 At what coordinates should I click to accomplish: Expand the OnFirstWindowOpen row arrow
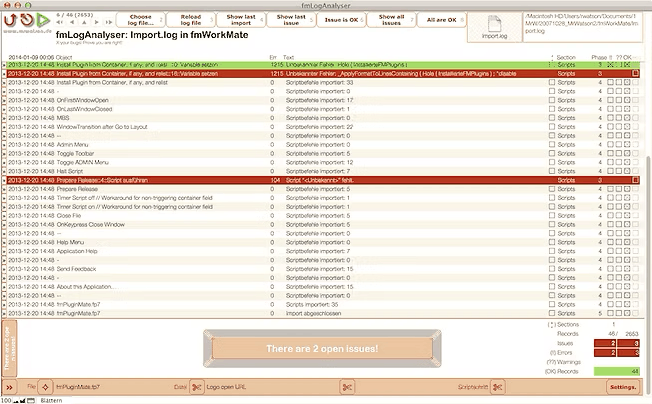click(4, 100)
